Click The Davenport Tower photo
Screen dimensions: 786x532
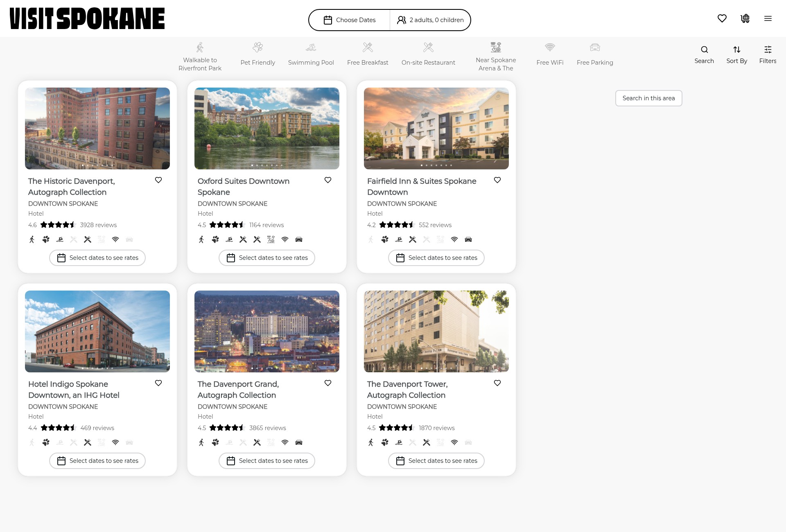click(436, 331)
